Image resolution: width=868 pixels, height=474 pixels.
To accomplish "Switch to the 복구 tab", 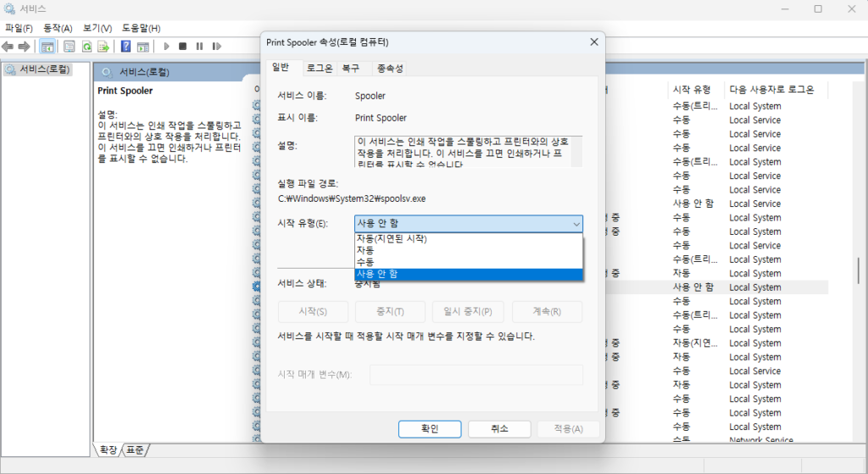I will tap(351, 68).
